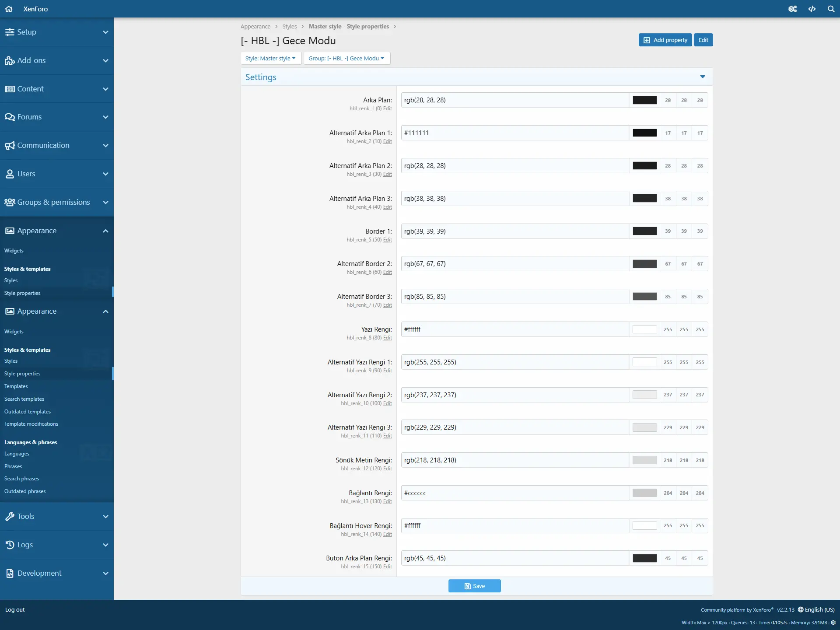Click the Logs section icon
840x630 pixels.
pos(9,545)
